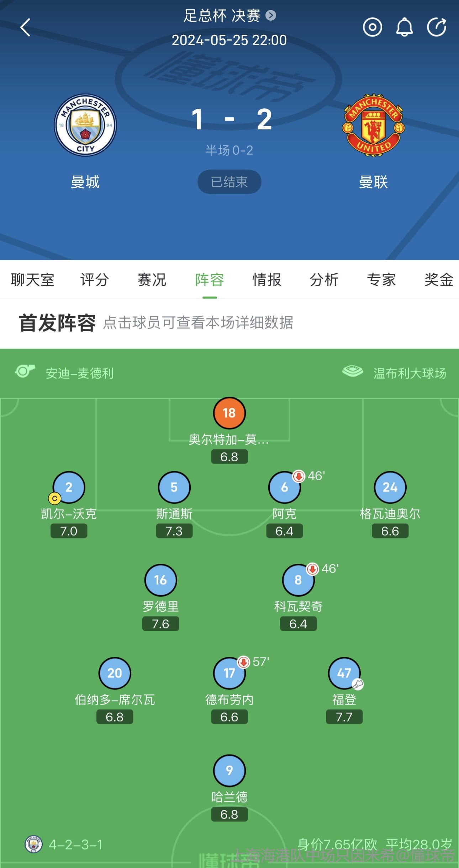Tap 德布劳内 57' substitution icon
Screen dimensions: 459x868
tap(243, 662)
